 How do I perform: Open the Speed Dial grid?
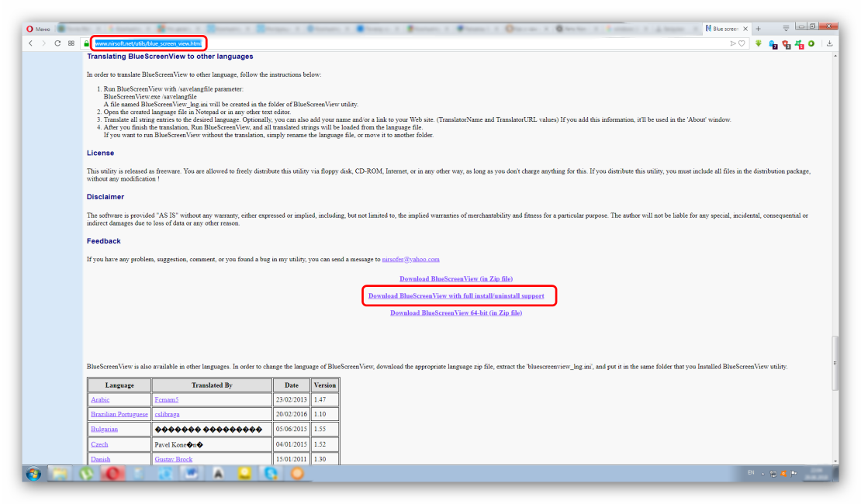coord(71,43)
